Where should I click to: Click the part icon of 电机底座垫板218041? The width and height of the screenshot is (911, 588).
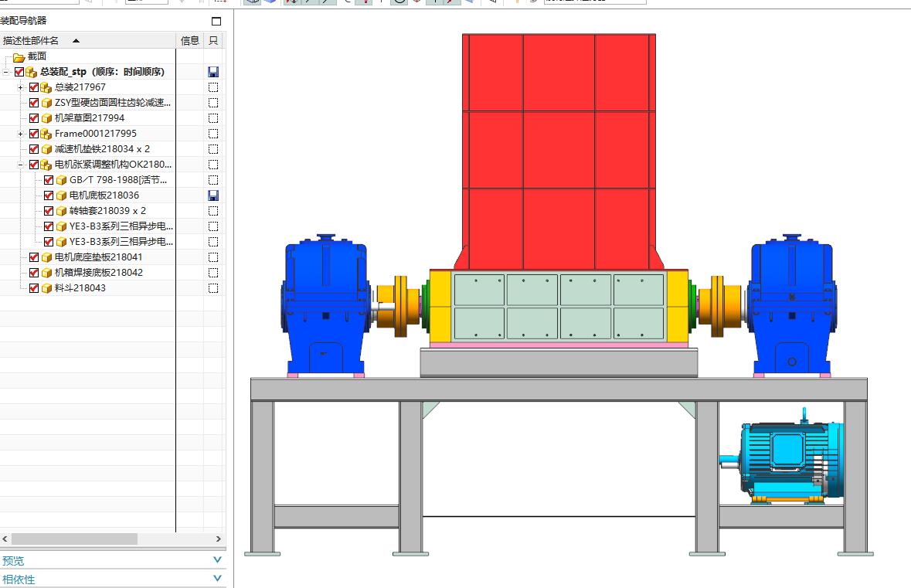pyautogui.click(x=46, y=257)
